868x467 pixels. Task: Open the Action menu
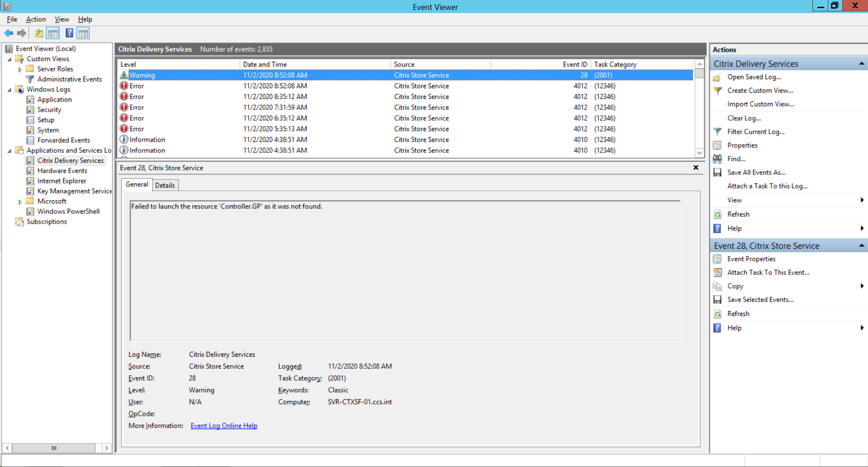click(36, 19)
